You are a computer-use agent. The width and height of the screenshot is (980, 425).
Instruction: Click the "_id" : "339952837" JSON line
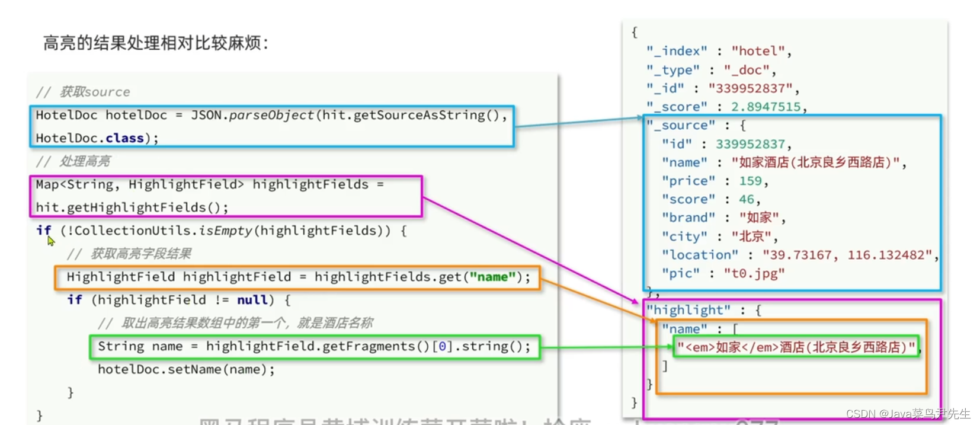coord(723,88)
